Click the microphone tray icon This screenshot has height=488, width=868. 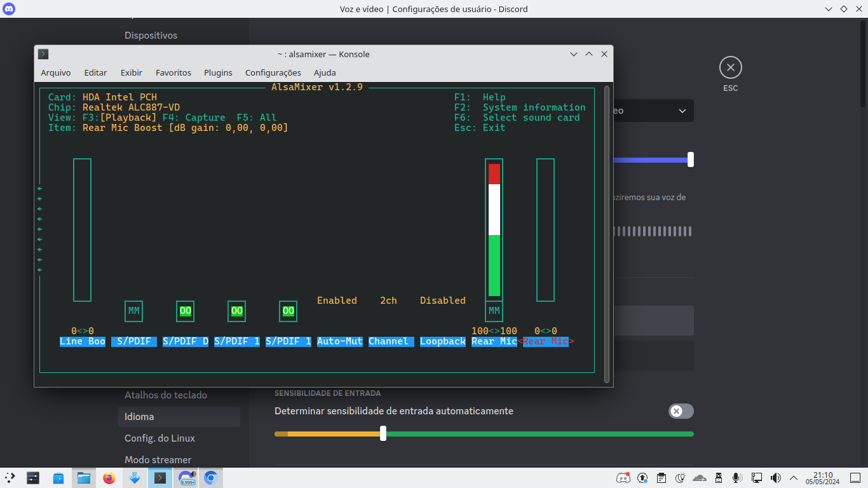737,478
